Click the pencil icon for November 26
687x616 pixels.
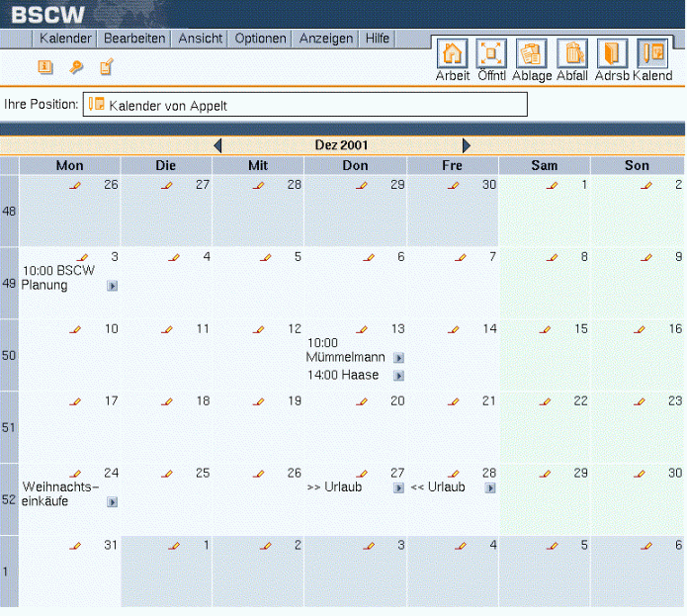click(x=75, y=185)
